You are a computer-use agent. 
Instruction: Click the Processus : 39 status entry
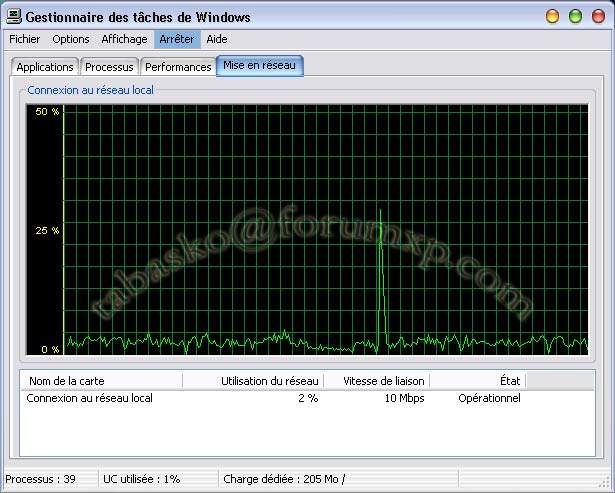[40, 479]
